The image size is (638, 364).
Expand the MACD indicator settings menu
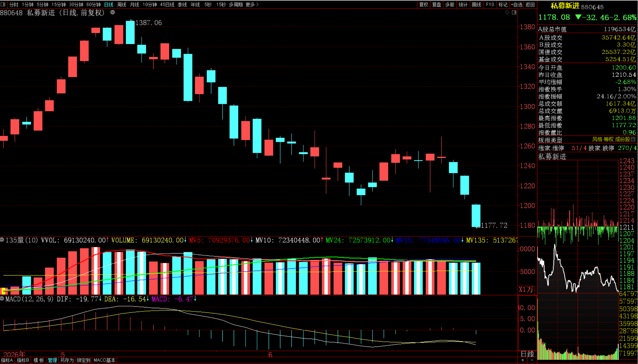(x=2, y=298)
